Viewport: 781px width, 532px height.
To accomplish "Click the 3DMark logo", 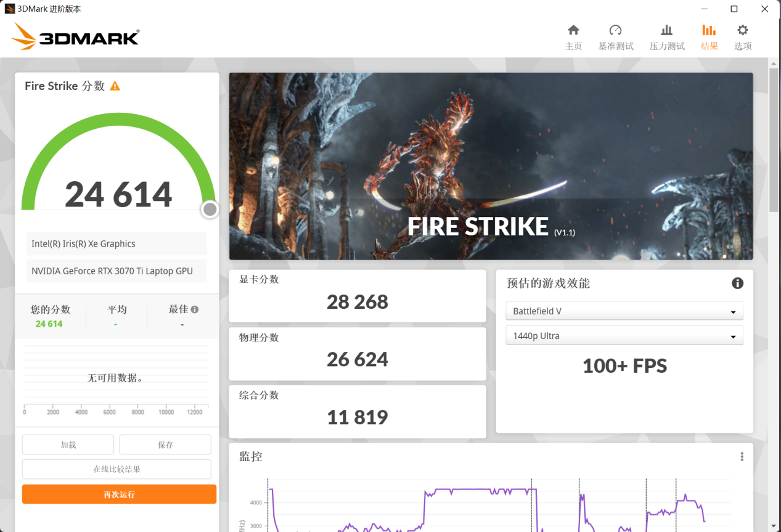I will click(75, 37).
